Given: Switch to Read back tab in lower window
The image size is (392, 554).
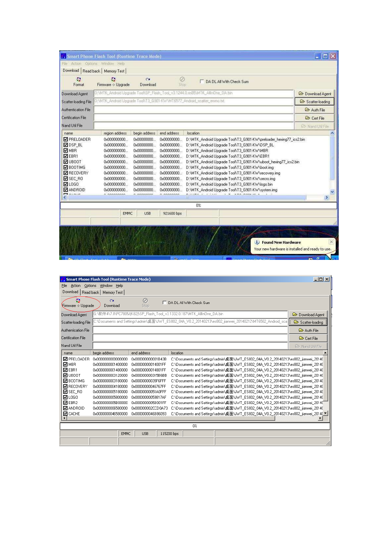Looking at the screenshot, I should 91,292.
